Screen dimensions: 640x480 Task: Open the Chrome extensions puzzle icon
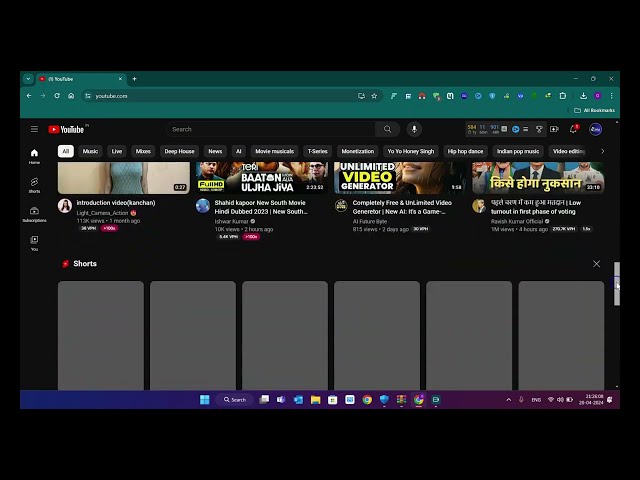pyautogui.click(x=562, y=96)
